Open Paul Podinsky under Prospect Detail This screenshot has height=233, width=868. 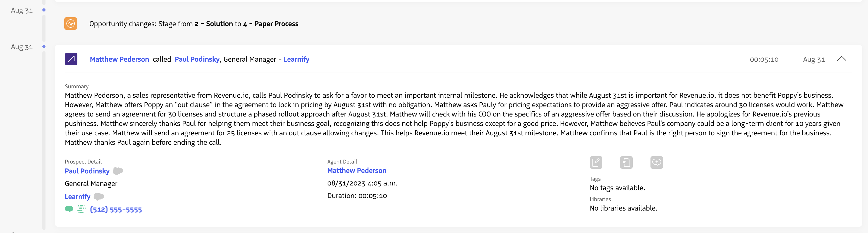87,171
